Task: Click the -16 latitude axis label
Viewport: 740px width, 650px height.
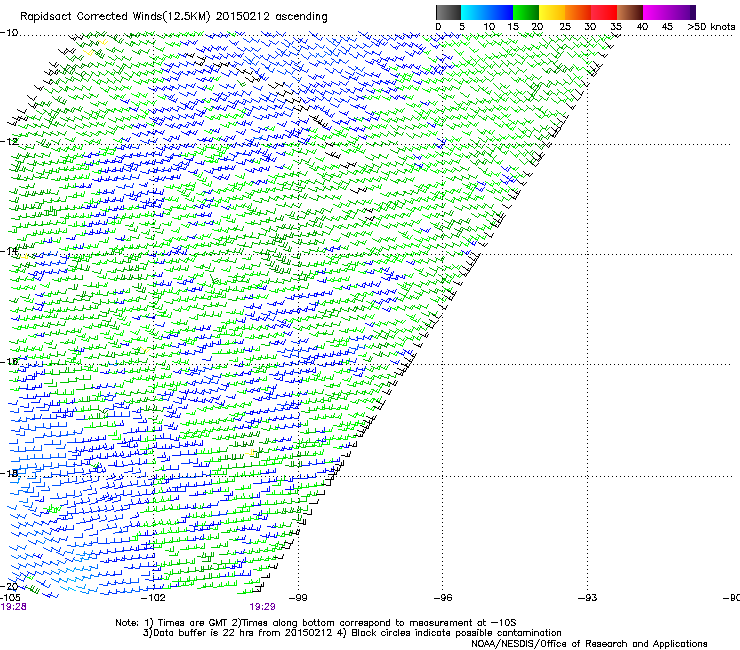Action: pos(9,362)
